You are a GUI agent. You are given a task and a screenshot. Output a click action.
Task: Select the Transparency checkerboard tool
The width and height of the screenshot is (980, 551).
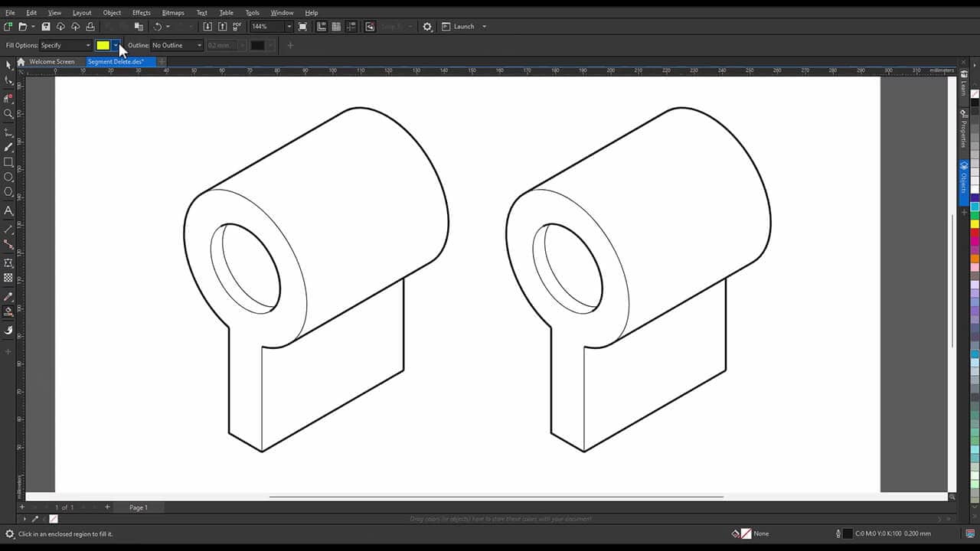point(8,278)
